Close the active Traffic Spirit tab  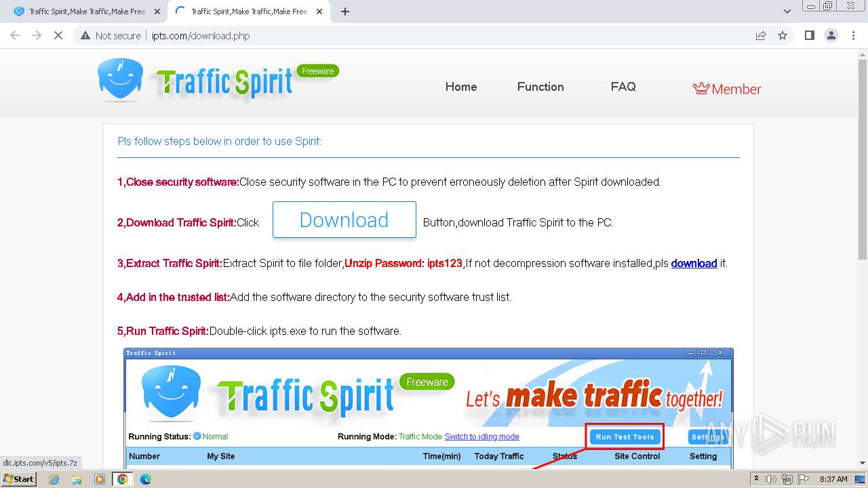(319, 12)
